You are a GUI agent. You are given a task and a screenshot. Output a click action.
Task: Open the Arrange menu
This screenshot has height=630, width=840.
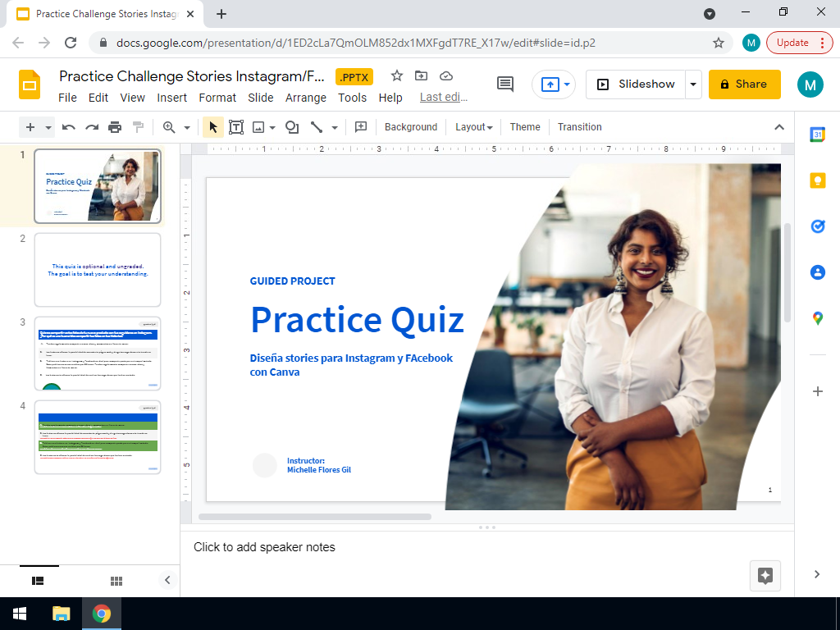(x=306, y=98)
